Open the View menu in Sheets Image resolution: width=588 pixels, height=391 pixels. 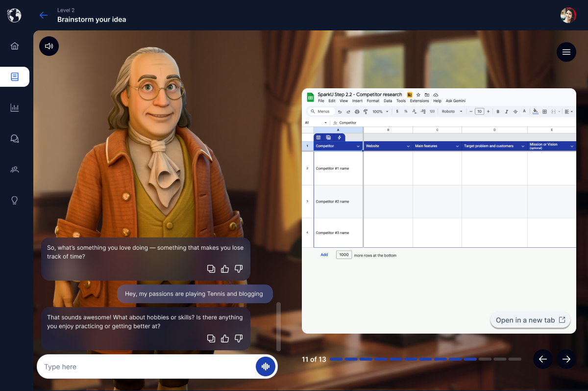[x=343, y=101]
